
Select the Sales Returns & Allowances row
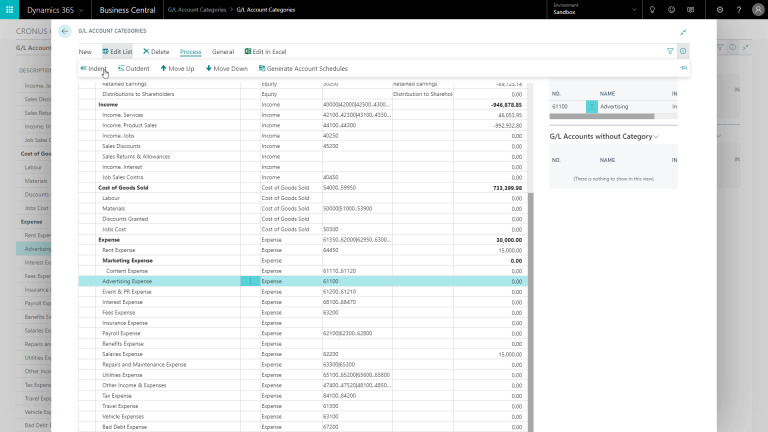click(303, 157)
